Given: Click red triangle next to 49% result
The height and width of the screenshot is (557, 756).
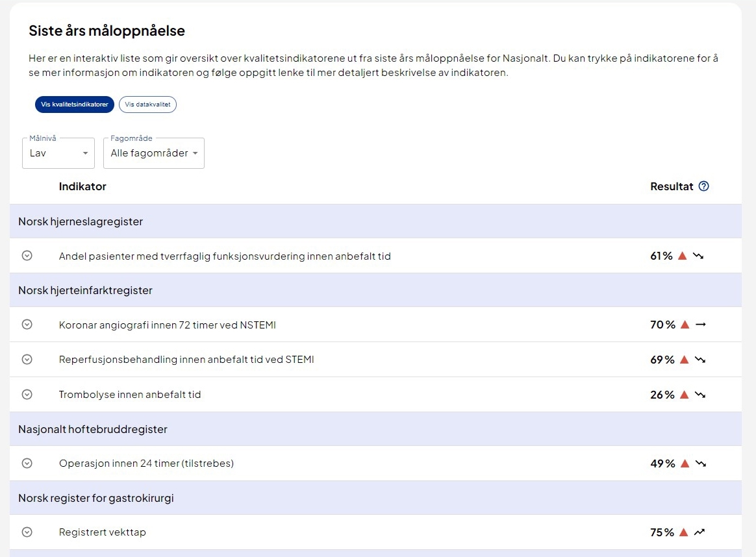Looking at the screenshot, I should 683,464.
